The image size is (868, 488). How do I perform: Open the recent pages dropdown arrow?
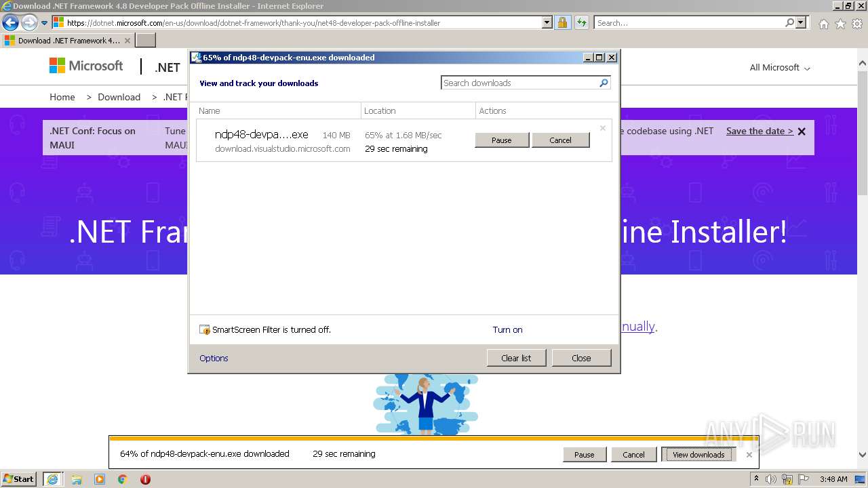pyautogui.click(x=44, y=23)
